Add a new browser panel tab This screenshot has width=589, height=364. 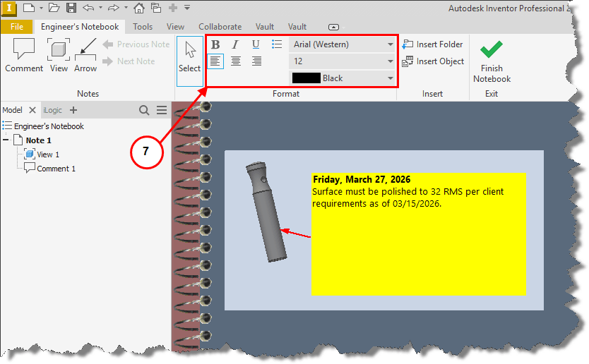(73, 110)
